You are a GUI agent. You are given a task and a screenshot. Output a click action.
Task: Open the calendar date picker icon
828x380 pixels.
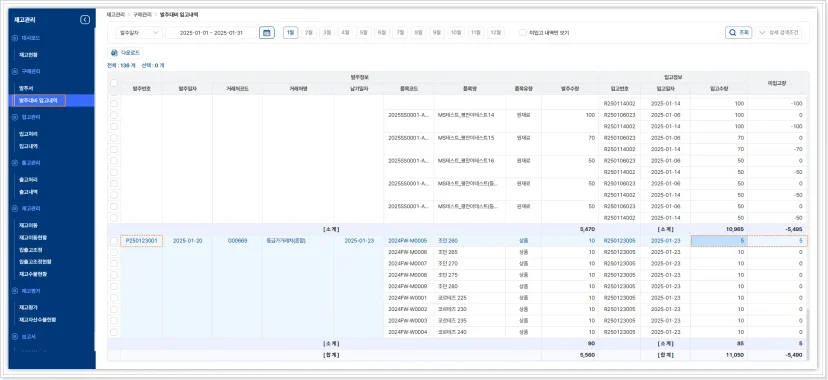pyautogui.click(x=267, y=33)
